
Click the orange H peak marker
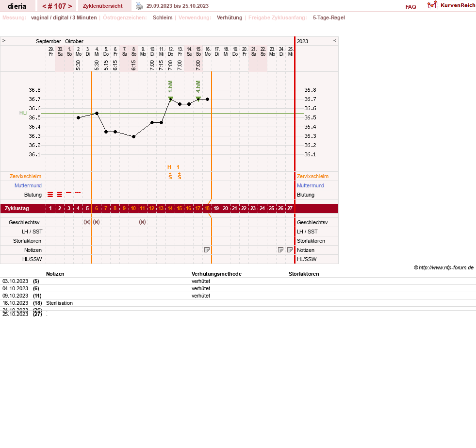pos(169,167)
